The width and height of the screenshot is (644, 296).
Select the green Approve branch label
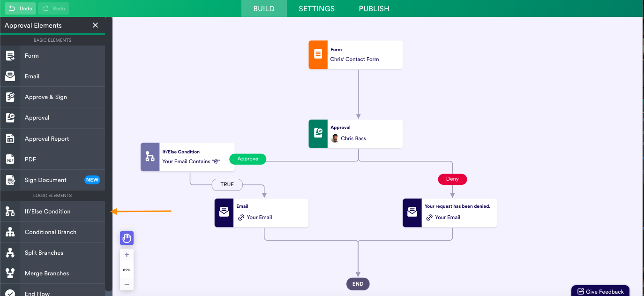coord(247,159)
